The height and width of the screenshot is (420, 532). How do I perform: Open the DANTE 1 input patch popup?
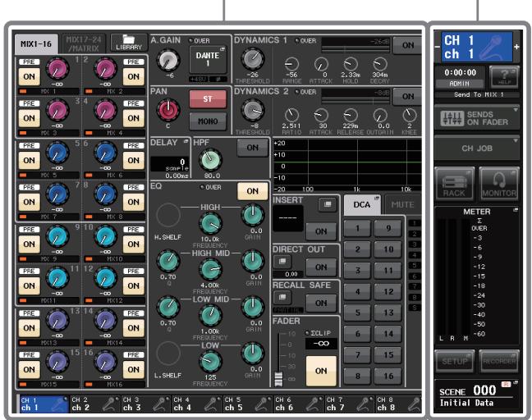pyautogui.click(x=208, y=59)
